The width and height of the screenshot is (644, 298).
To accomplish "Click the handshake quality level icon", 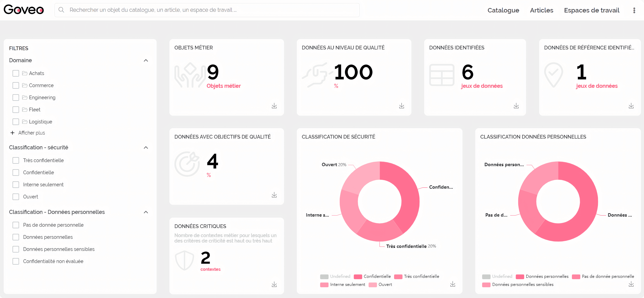I will tap(317, 75).
